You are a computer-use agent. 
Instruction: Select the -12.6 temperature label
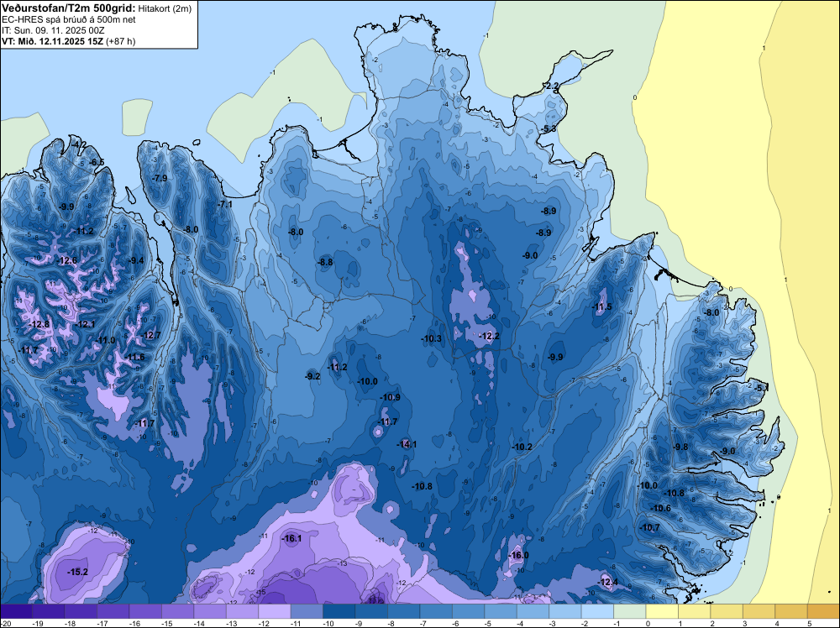click(67, 261)
